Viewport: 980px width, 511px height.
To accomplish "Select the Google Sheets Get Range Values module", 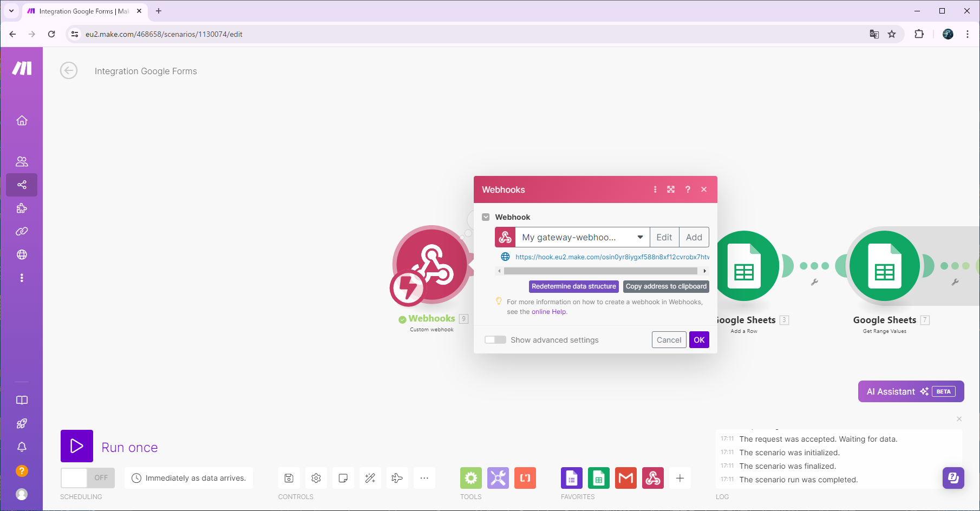I will (885, 266).
